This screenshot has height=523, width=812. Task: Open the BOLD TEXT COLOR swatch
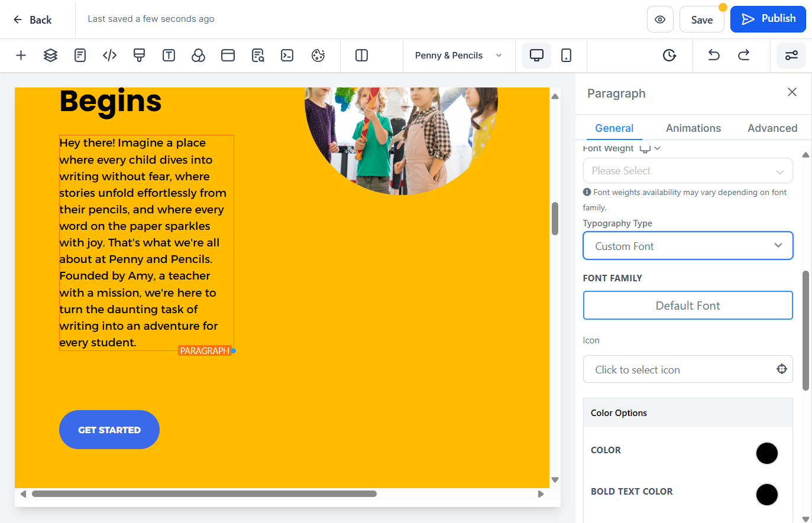[766, 495]
